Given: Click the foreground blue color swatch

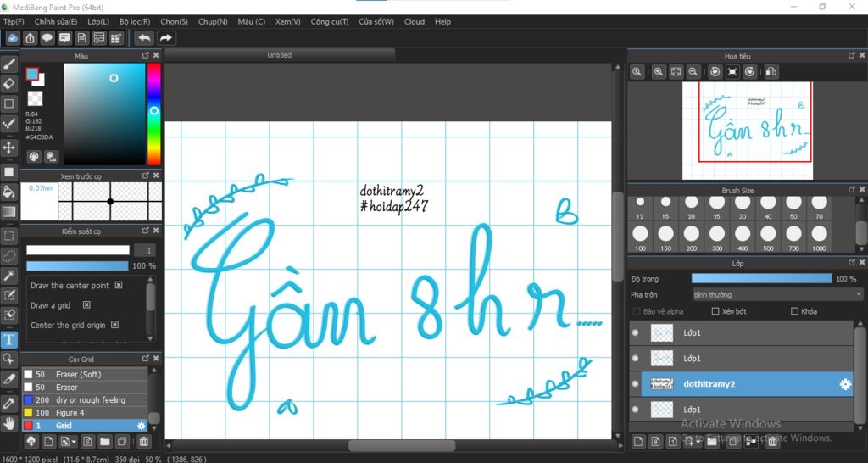Looking at the screenshot, I should click(31, 74).
